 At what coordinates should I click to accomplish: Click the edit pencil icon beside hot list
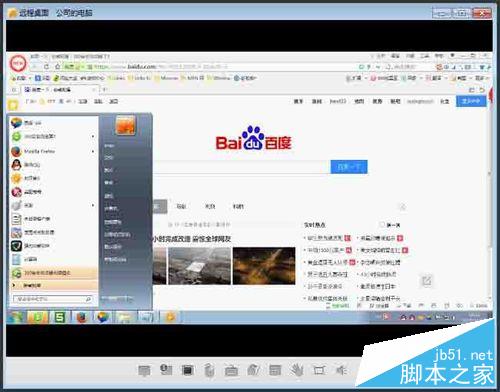(x=427, y=281)
